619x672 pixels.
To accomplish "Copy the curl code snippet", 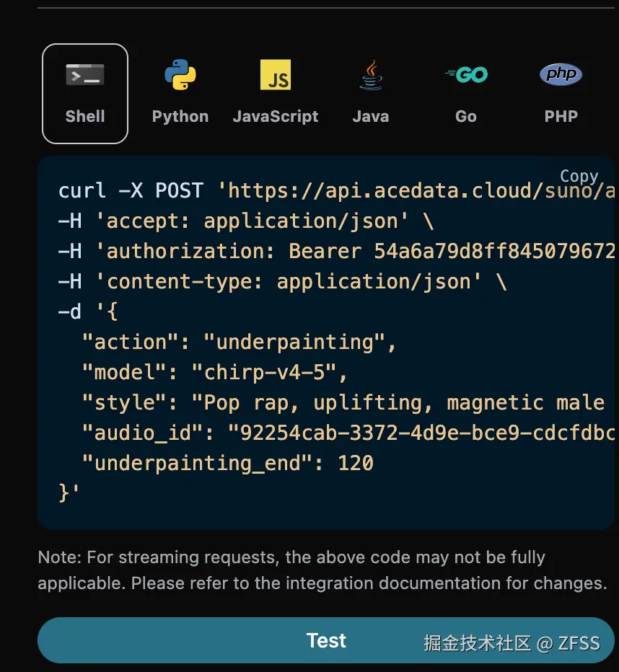I will 579,176.
